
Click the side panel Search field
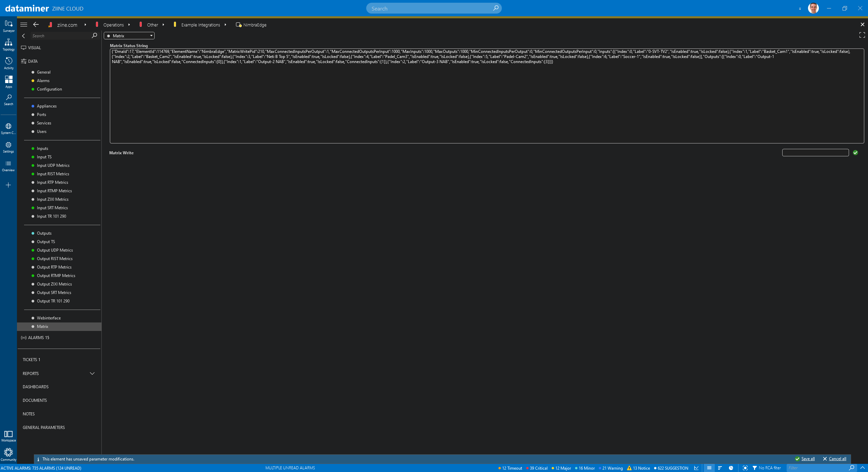point(60,36)
